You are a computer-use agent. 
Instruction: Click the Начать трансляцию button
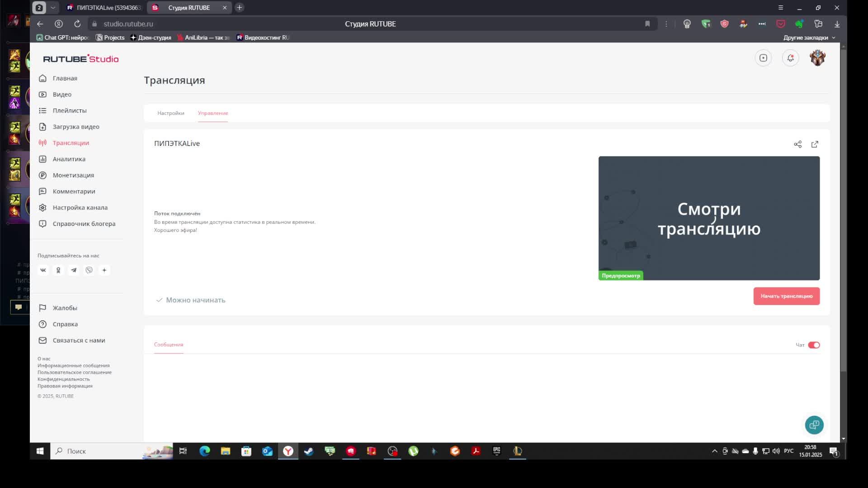(787, 296)
